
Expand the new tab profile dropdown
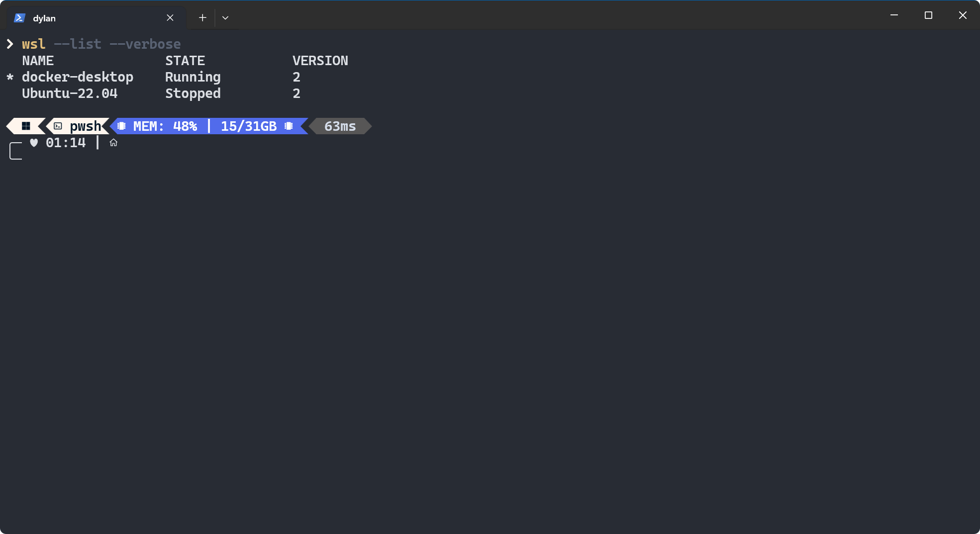[225, 18]
